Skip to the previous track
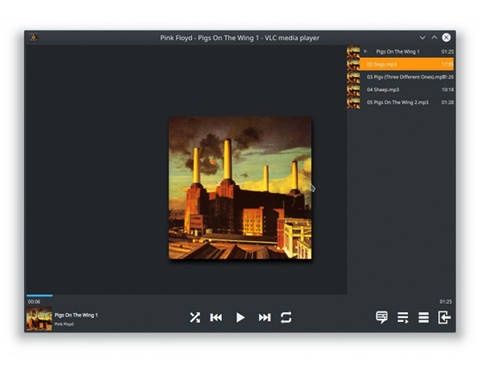Screen dimensions: 480x372 click(216, 317)
